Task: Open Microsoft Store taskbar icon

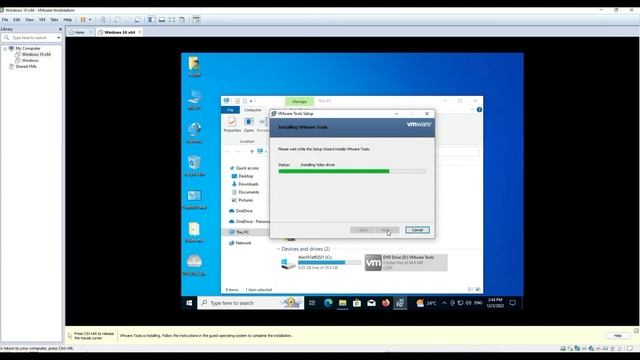Action: (357, 303)
